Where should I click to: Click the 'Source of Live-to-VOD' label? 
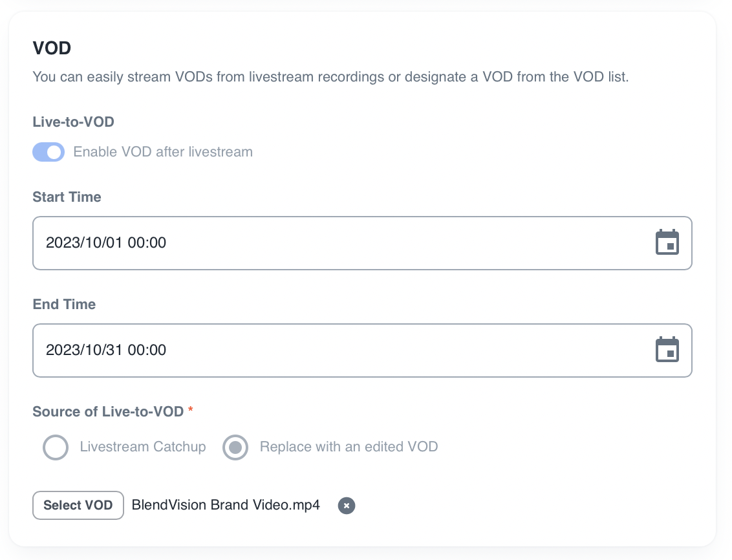(x=108, y=411)
